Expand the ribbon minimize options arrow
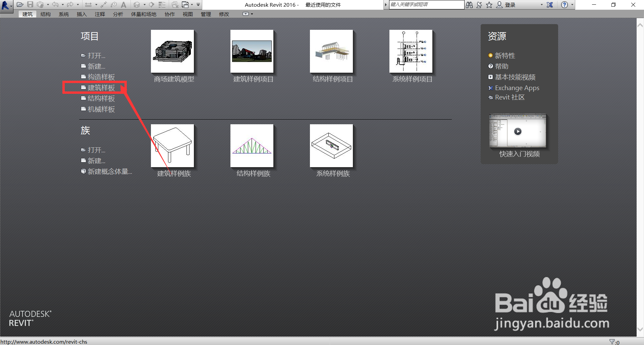644x345 pixels. click(x=252, y=14)
